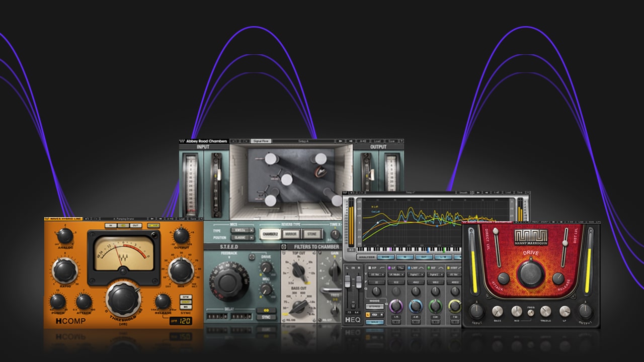Viewport: 644px width, 362px height.
Task: Click the Attack knob in H-Comp
Action: point(84,302)
